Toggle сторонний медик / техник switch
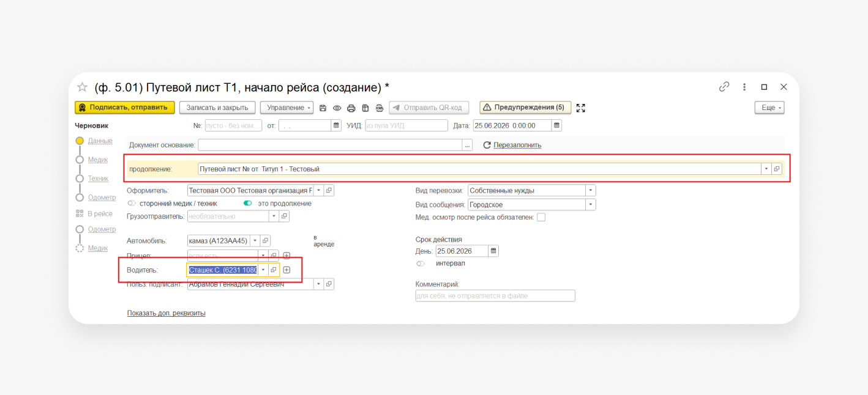Viewport: 868px width, 395px height. tap(132, 203)
